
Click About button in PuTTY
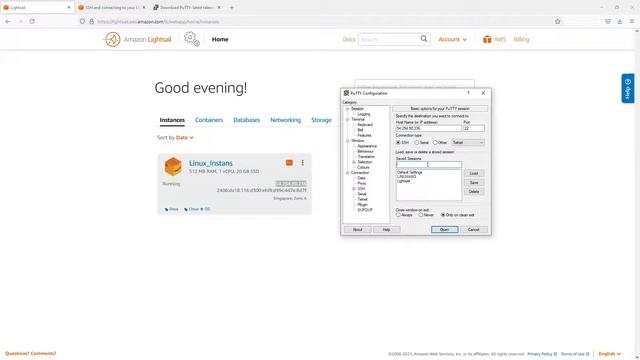(358, 229)
